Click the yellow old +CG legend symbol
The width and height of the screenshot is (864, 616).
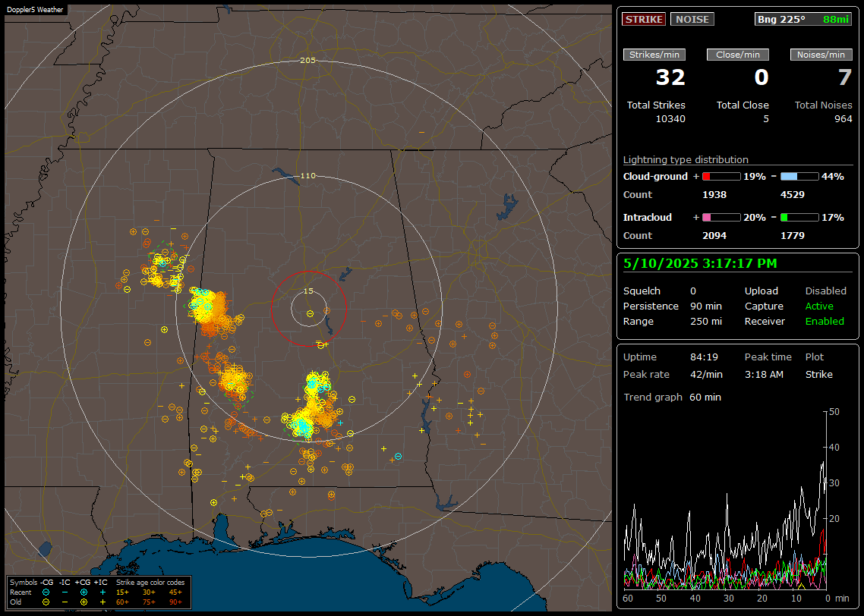coord(84,602)
